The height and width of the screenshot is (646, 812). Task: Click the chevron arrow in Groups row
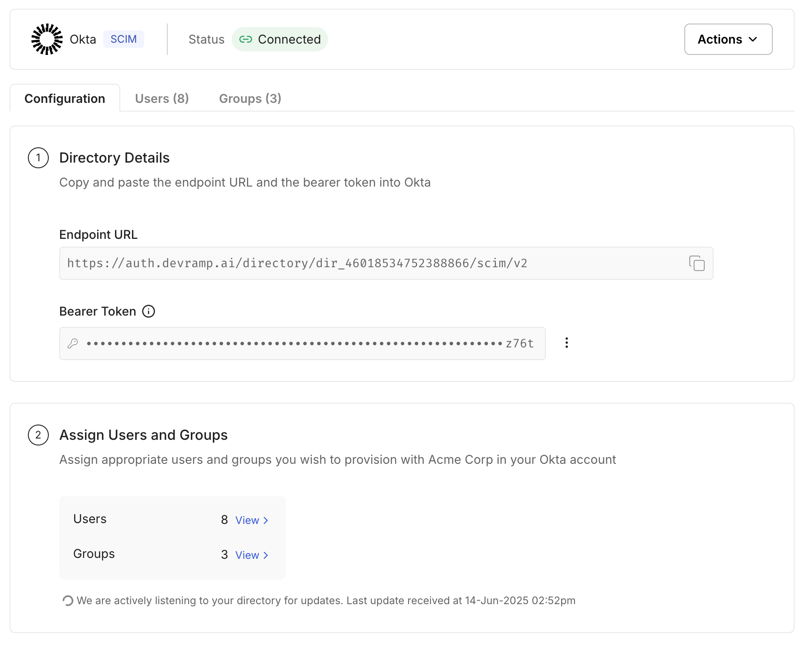(x=266, y=555)
